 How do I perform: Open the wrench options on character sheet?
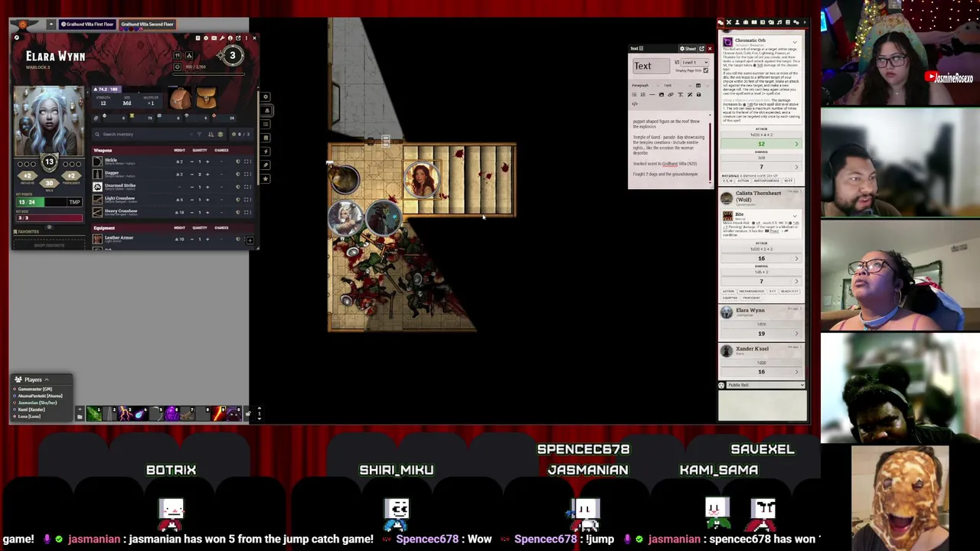coord(222,38)
